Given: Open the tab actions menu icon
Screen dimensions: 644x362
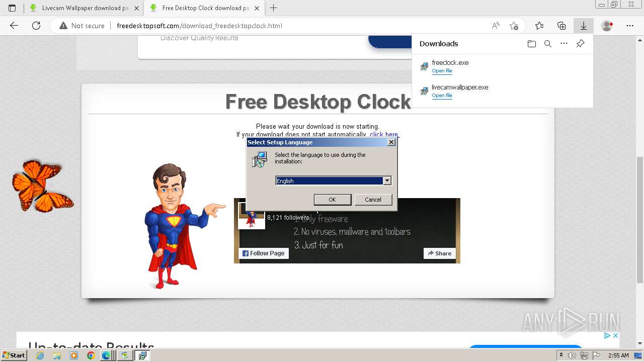Looking at the screenshot, I should point(12,8).
